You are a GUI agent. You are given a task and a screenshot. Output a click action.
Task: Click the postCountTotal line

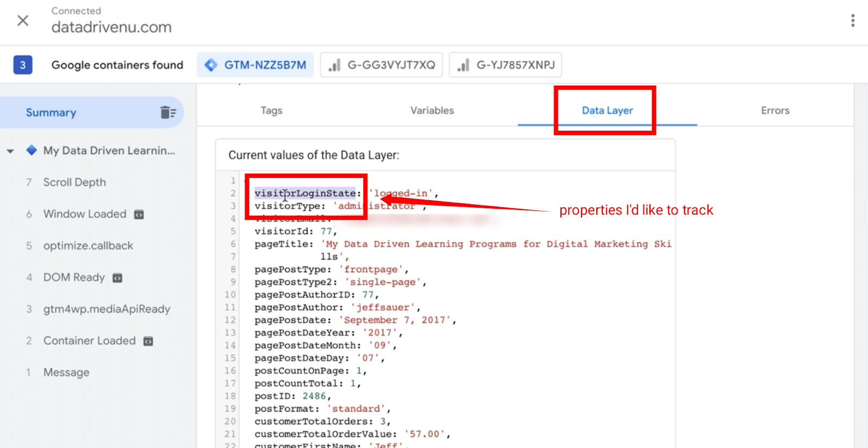pos(308,383)
